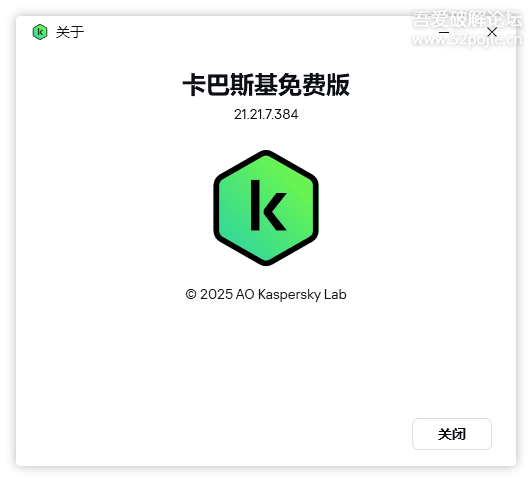Viewport: 532px width, 482px height.
Task: Click the 关于 window title text
Action: click(x=70, y=32)
